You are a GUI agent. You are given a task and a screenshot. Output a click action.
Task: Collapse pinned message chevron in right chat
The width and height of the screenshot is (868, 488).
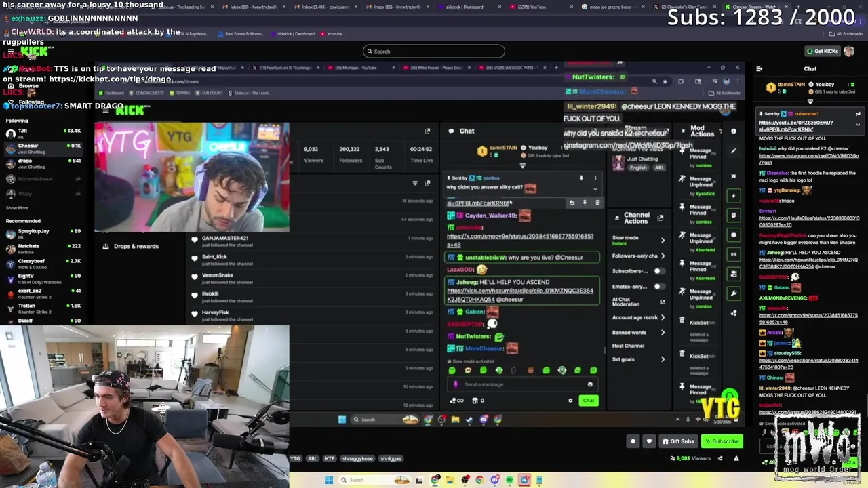(x=858, y=125)
